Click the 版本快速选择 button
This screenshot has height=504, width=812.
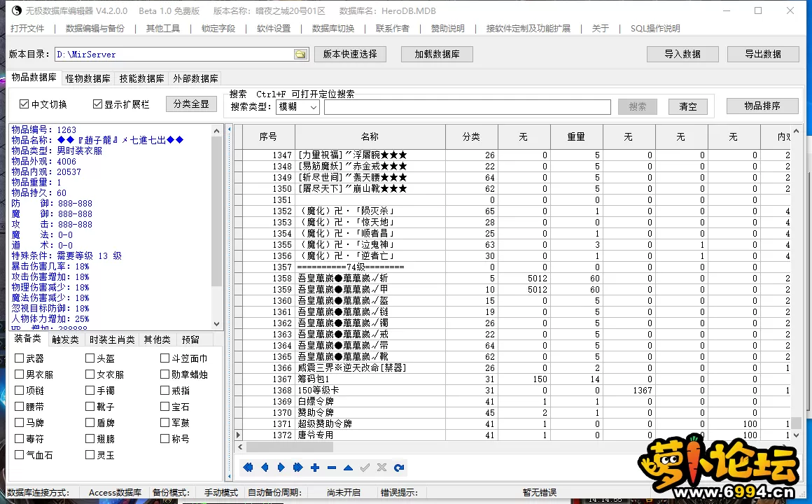[x=350, y=54]
